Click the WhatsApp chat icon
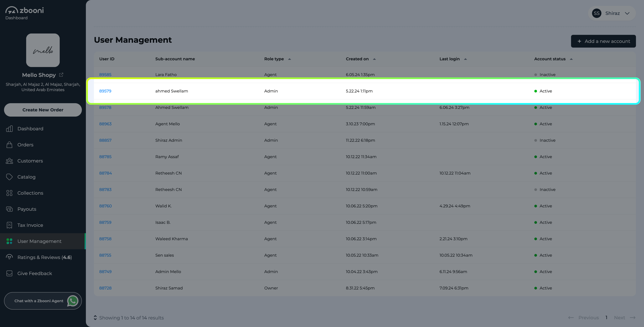Screen dimensions: 644x327 (73, 301)
